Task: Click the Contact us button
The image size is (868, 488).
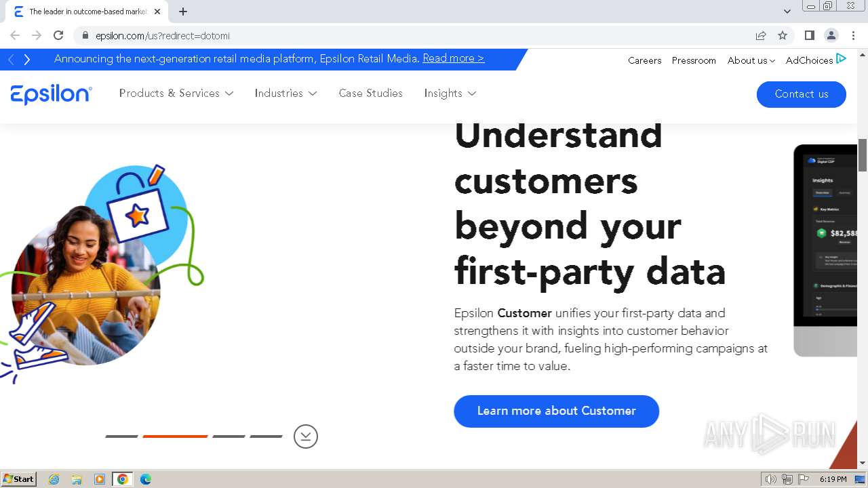Action: pos(802,94)
